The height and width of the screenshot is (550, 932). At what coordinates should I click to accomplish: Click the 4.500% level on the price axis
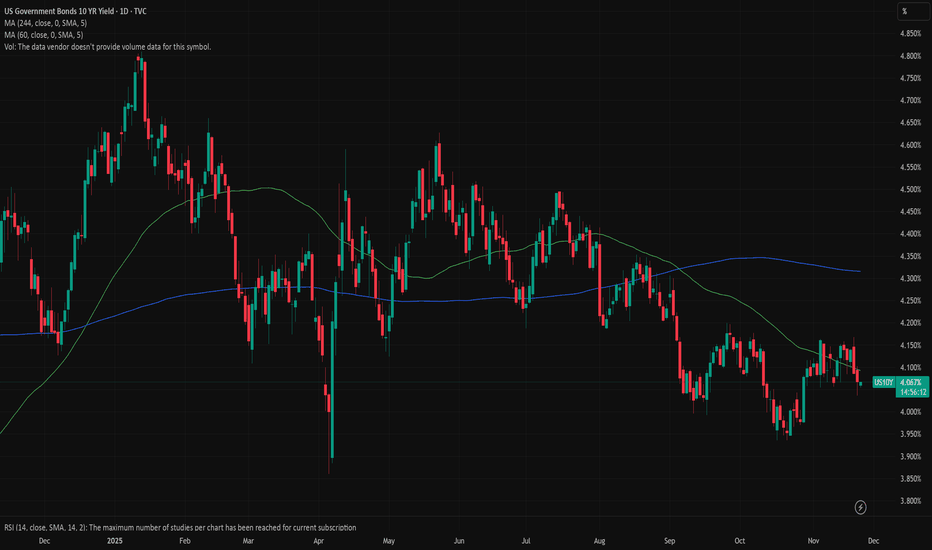coord(909,190)
